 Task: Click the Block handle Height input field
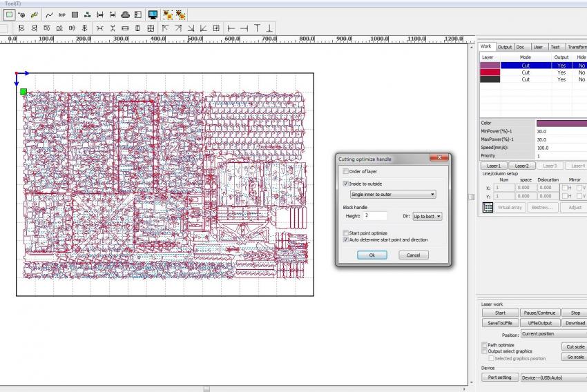(x=375, y=216)
